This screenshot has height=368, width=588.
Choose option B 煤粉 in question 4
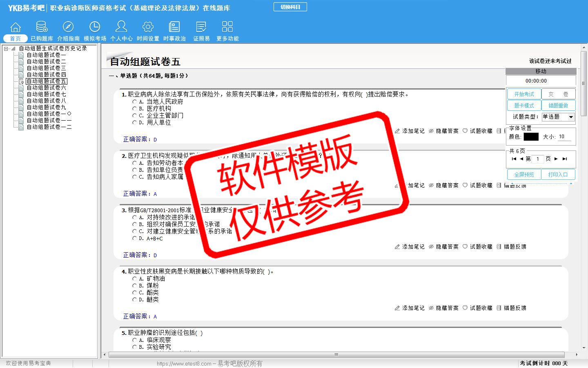point(135,286)
